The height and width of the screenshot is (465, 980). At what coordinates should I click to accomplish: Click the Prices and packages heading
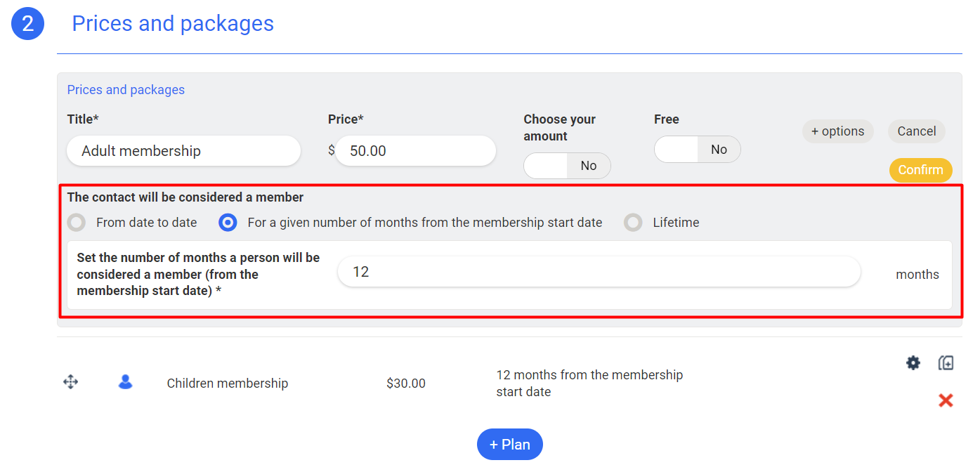click(173, 24)
